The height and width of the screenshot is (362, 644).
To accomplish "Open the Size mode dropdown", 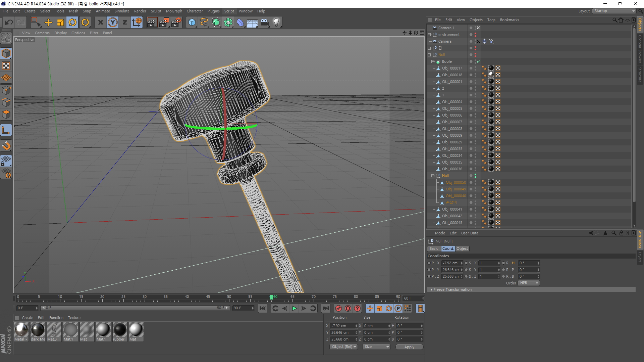I will (377, 347).
